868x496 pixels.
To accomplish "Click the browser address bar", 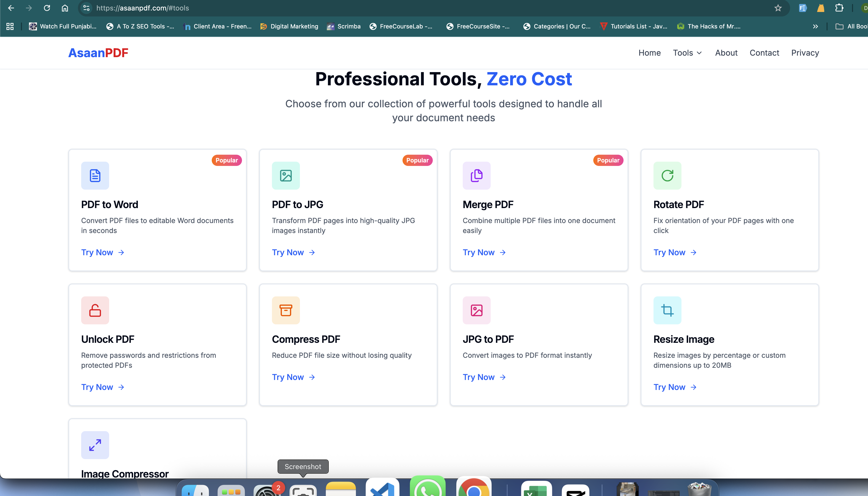I will [409, 8].
